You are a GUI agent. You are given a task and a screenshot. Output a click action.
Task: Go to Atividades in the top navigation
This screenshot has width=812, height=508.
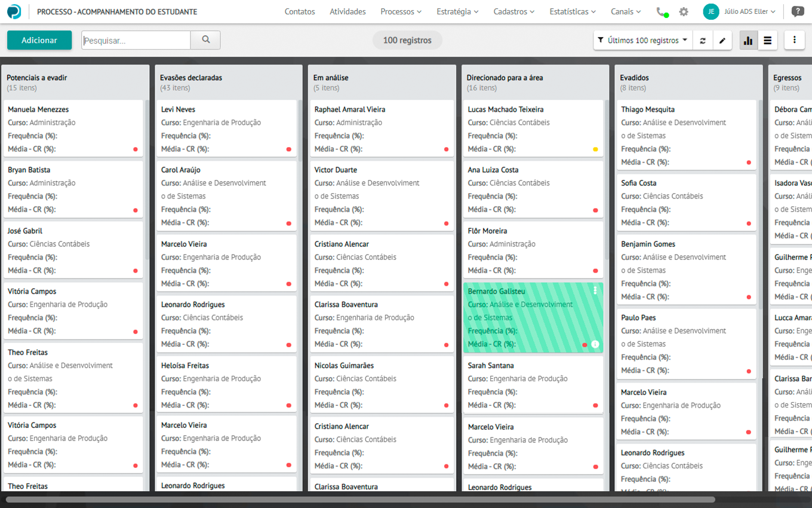tap(347, 11)
